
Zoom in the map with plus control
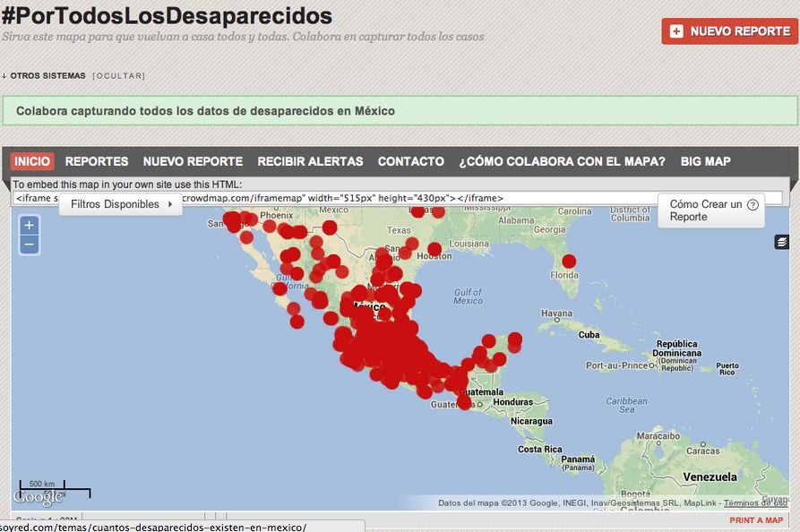click(x=29, y=225)
